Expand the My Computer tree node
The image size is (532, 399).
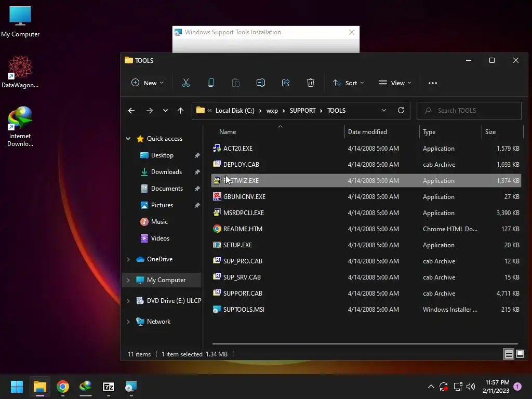point(128,280)
